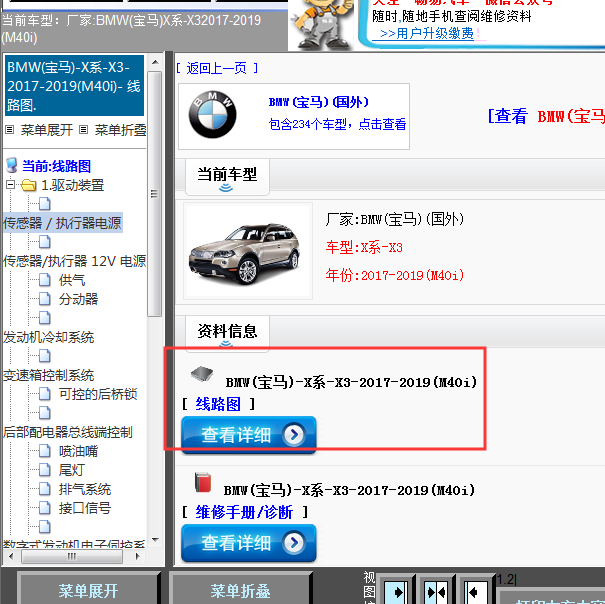Click the computer icon beside 当前:线路图
The height and width of the screenshot is (604, 605).
(12, 165)
